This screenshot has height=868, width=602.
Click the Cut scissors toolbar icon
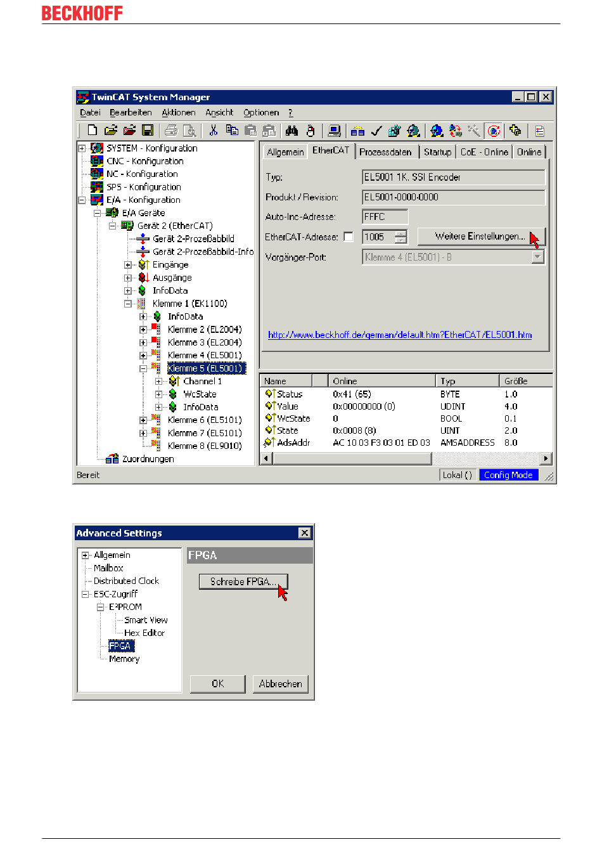click(x=214, y=131)
